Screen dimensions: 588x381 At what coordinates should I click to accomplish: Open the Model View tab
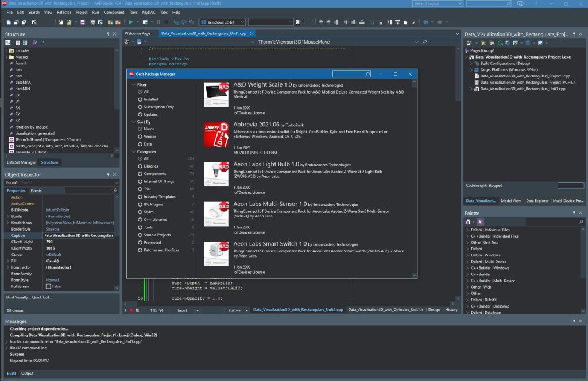[x=510, y=201]
